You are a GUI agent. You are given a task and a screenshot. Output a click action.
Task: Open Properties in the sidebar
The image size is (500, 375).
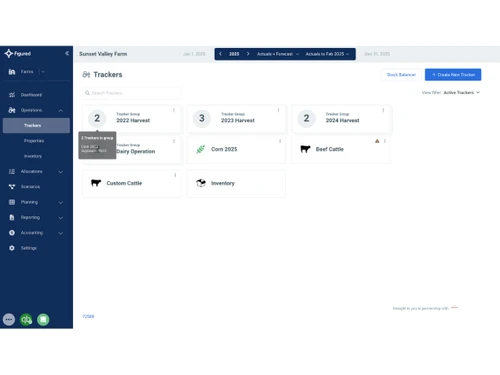pos(34,141)
